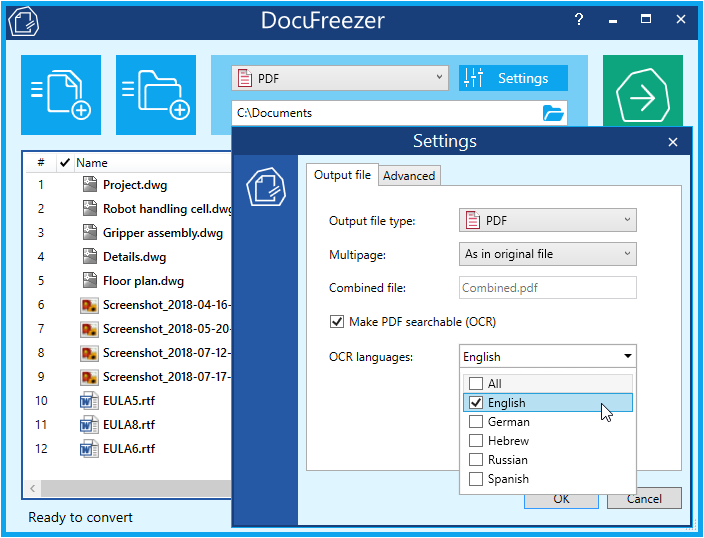Click the Details.dwg file icon
The width and height of the screenshot is (704, 538).
tap(90, 256)
